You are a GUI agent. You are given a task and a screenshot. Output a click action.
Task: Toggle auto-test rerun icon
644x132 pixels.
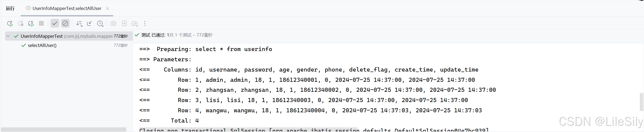(31, 23)
